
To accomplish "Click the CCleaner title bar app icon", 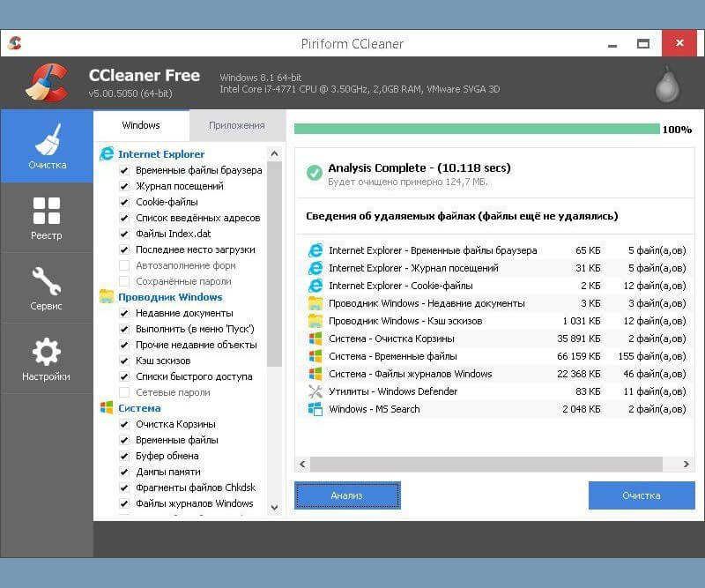I will pyautogui.click(x=14, y=43).
